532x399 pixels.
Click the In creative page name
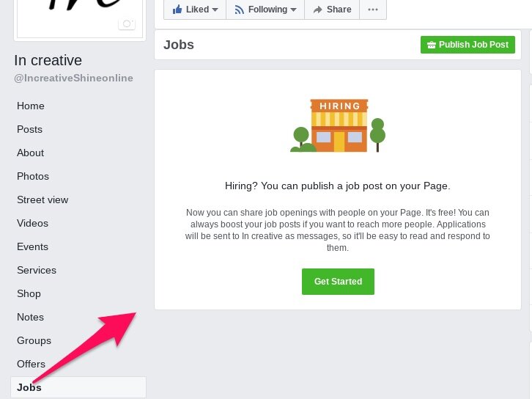click(48, 60)
